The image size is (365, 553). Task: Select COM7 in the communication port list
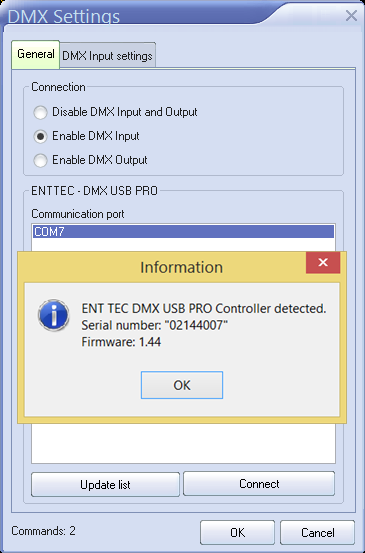coord(183,232)
